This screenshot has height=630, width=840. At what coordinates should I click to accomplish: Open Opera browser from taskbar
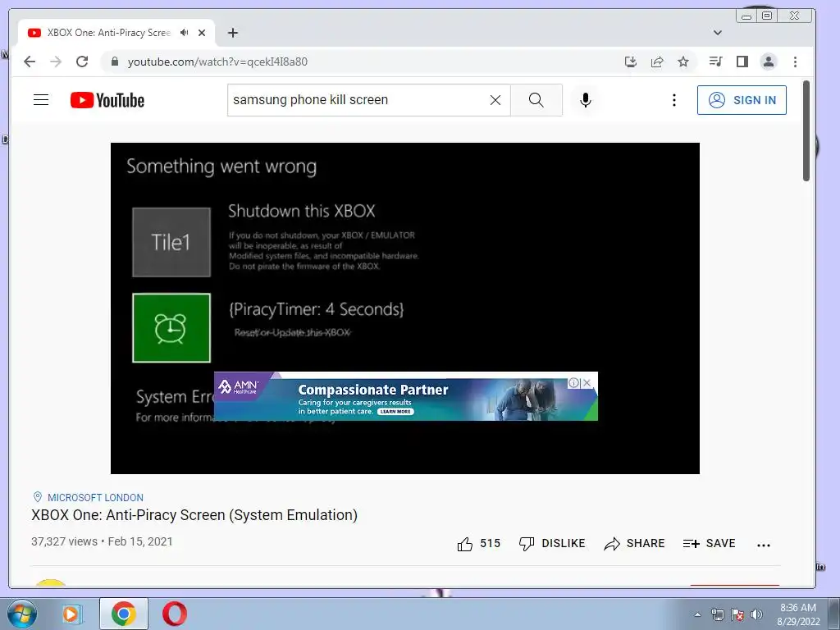175,614
